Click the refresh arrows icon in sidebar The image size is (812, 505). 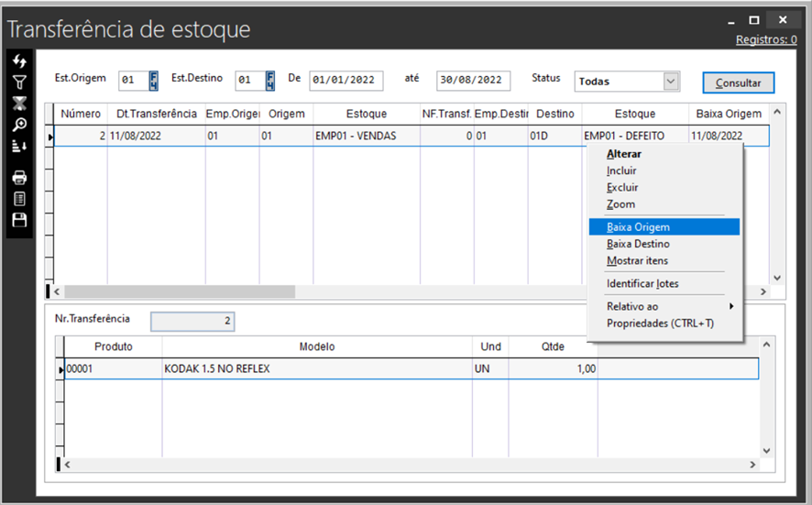[19, 61]
